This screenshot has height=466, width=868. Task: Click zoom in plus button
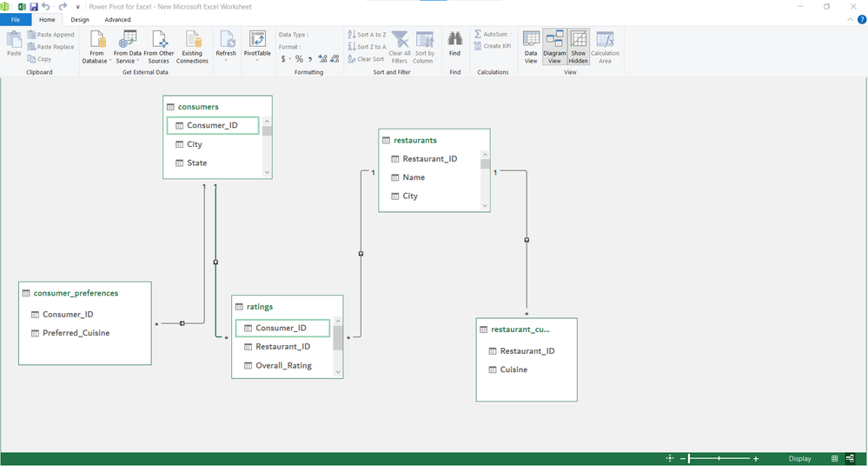(756, 458)
